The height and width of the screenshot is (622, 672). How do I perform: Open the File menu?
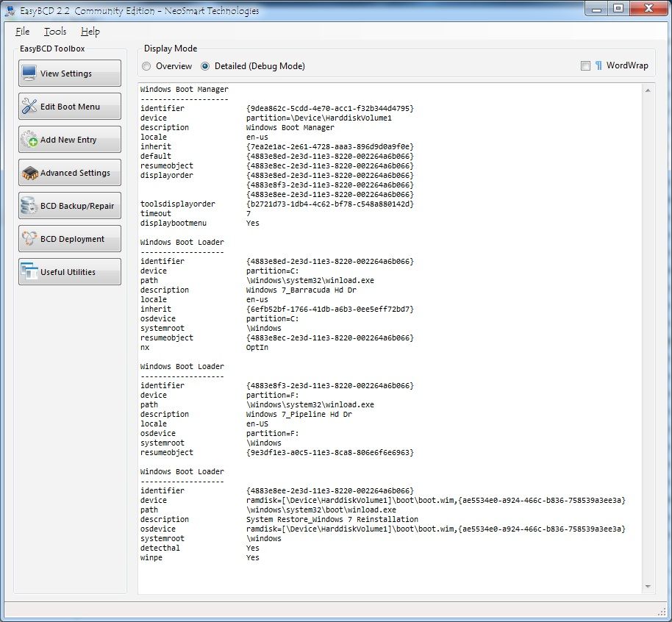(22, 32)
